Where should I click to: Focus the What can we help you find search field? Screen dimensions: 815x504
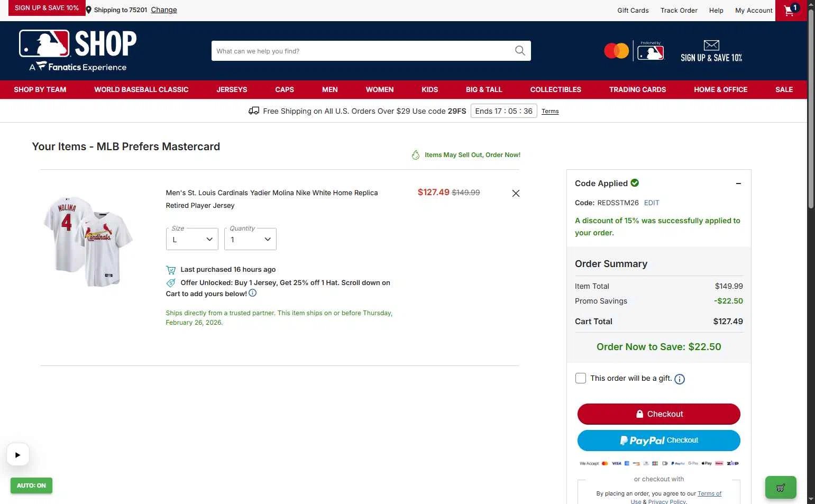coord(363,51)
